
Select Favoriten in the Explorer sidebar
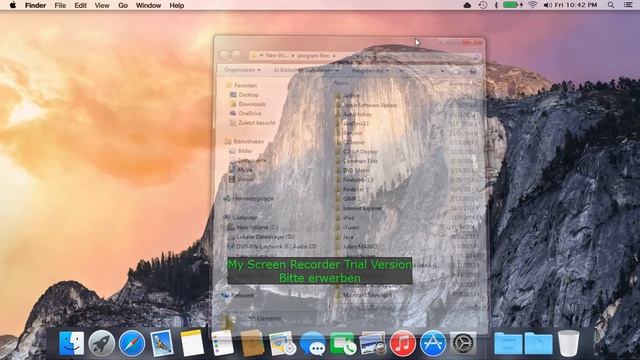point(245,85)
